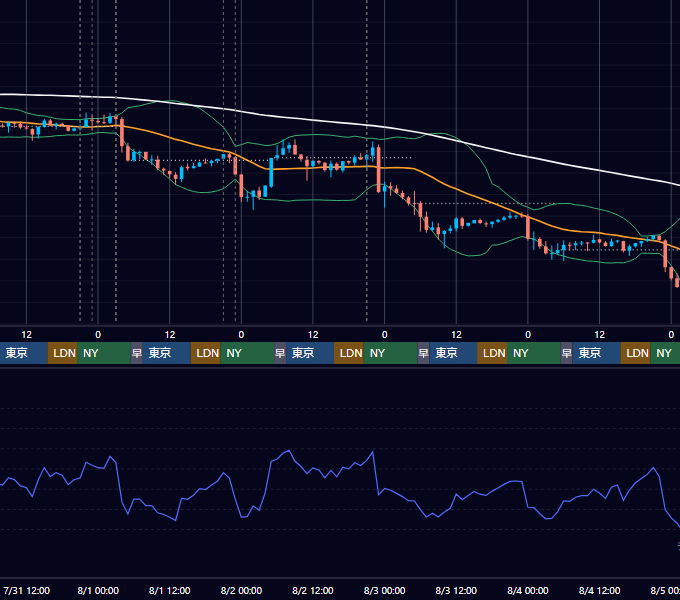Click the 8/3 00:00 date label

(x=384, y=590)
